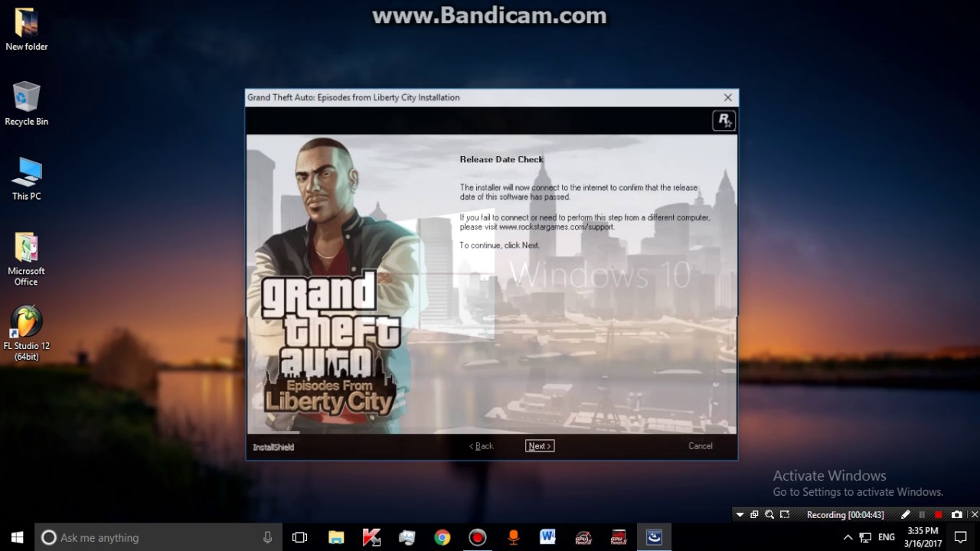Select the Microsoft Office folder icon

click(27, 259)
